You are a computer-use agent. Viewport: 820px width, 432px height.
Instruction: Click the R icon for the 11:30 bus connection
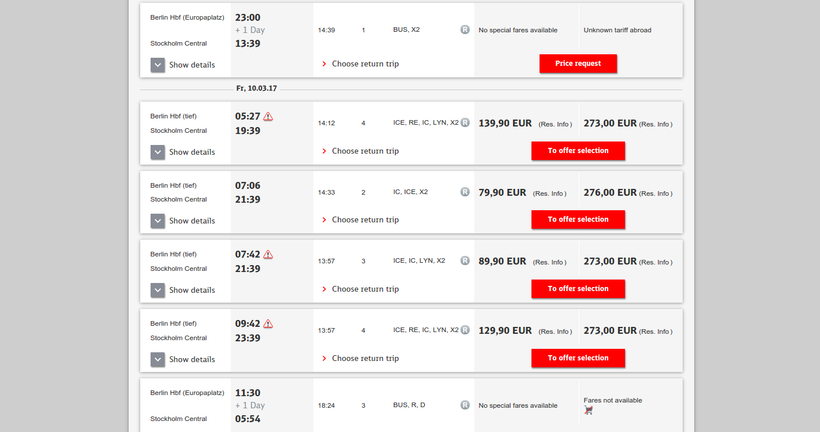(x=465, y=405)
